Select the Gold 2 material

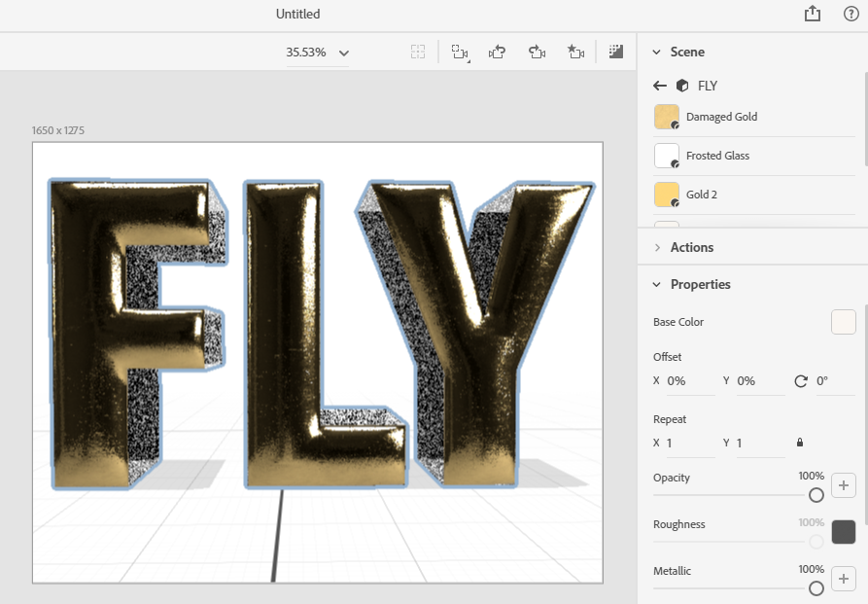coord(702,195)
